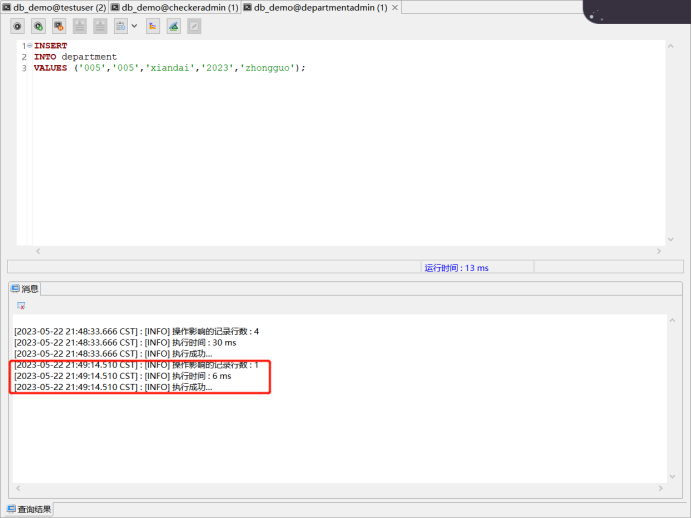Select the db_demo@departmentadmin (1) tab

tap(315, 8)
